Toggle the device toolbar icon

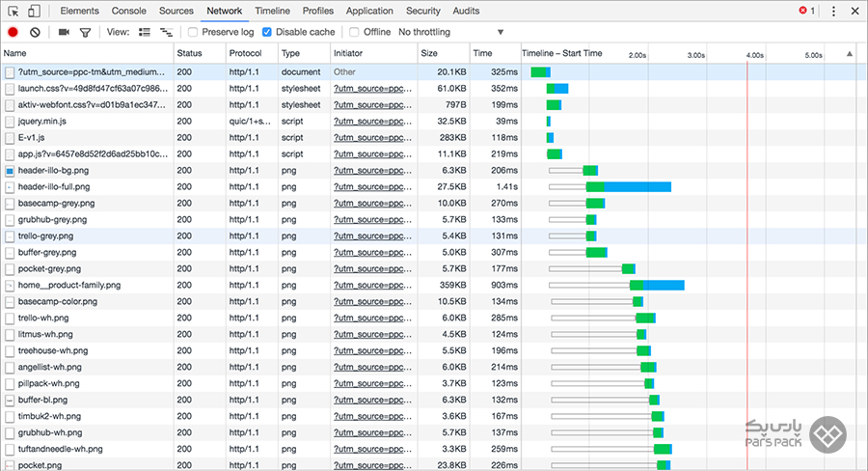point(34,11)
